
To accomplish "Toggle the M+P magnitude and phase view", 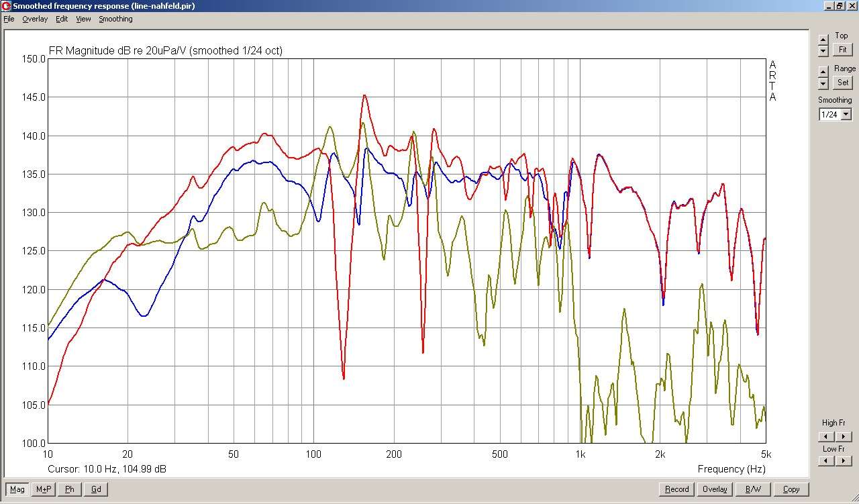I will [44, 489].
